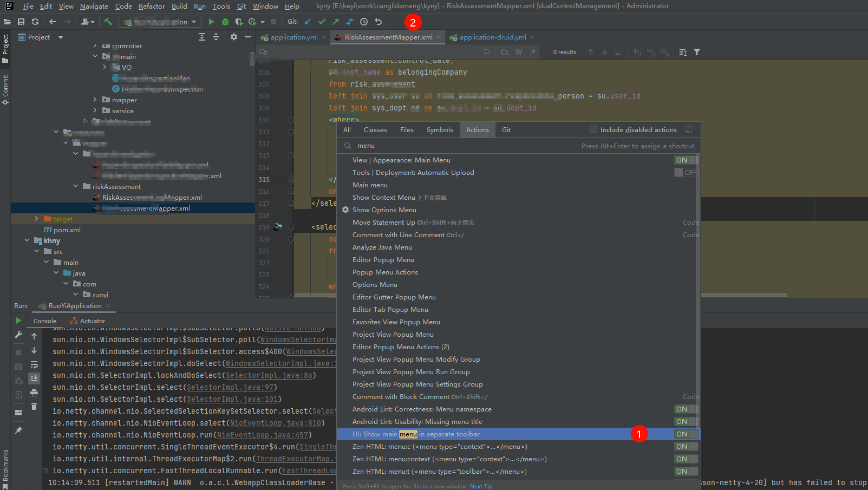This screenshot has width=868, height=490.
Task: Click Run with Coverage icon
Action: tap(239, 22)
